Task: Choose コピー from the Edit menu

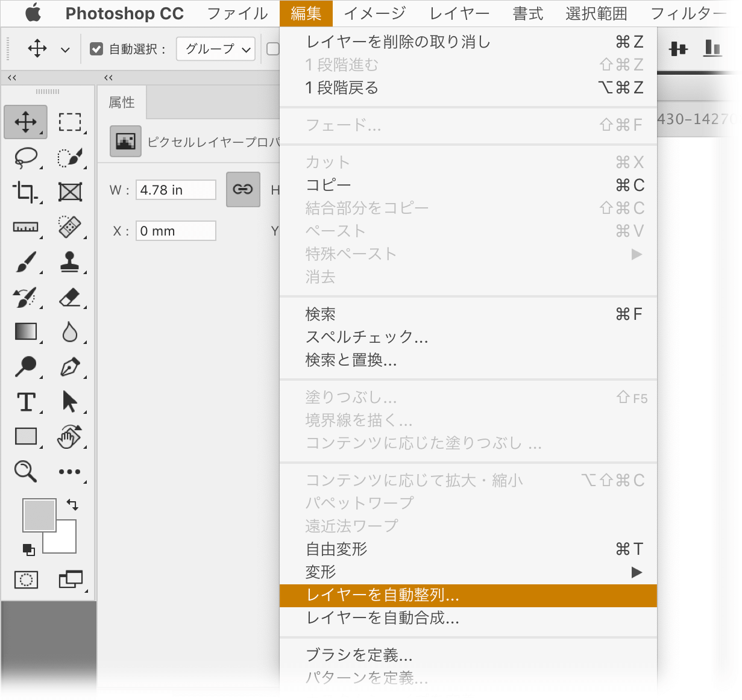Action: (468, 185)
